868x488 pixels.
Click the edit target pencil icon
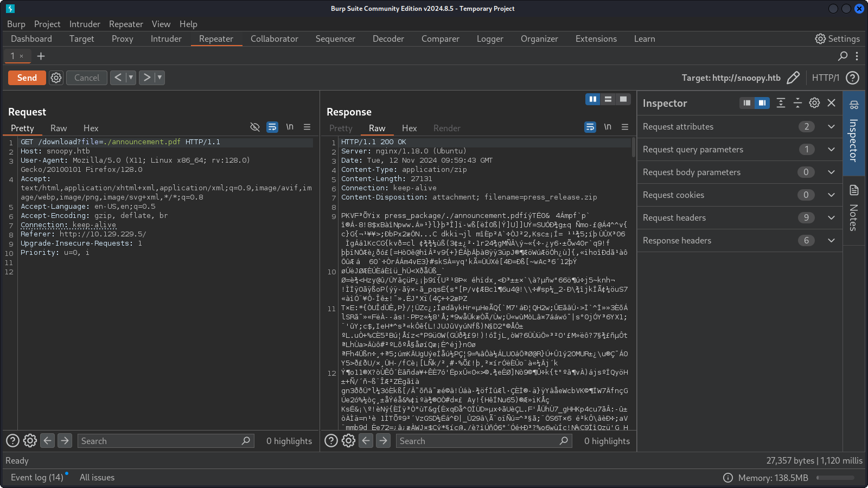793,78
